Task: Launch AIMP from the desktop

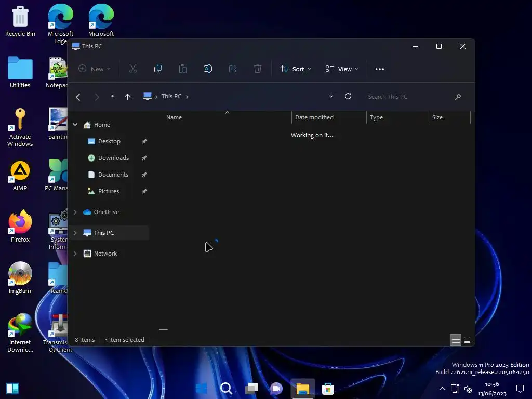Action: 20,176
